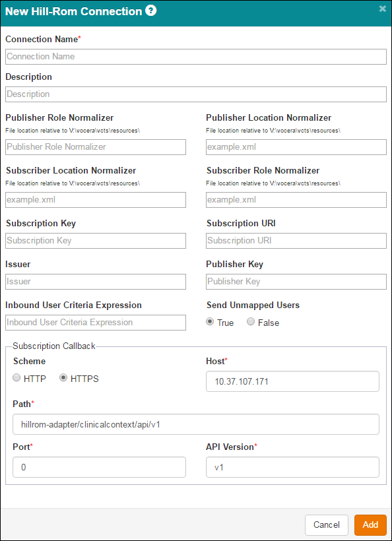392x541 pixels.
Task: Click the Port field showing 0
Action: pyautogui.click(x=100, y=467)
